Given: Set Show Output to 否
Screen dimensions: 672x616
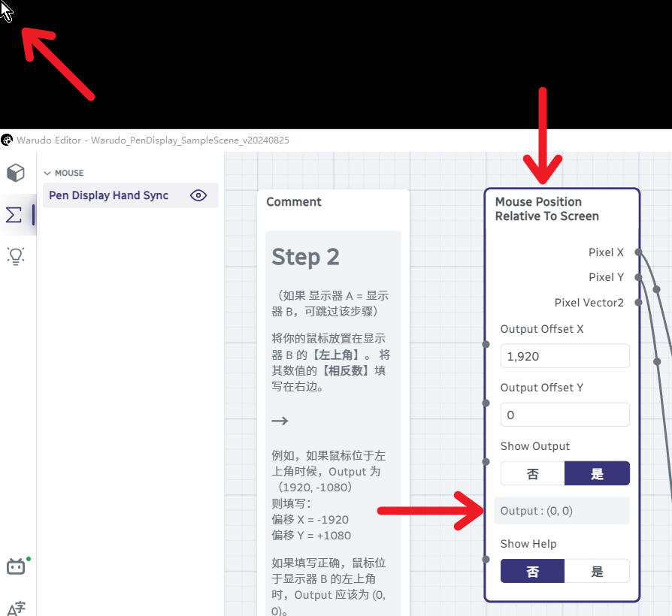Looking at the screenshot, I should 533,473.
